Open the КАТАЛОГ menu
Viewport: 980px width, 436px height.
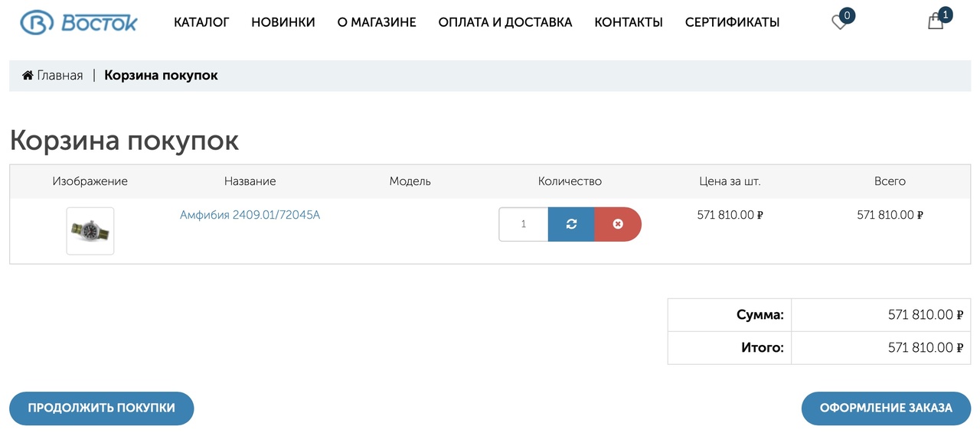pos(201,22)
